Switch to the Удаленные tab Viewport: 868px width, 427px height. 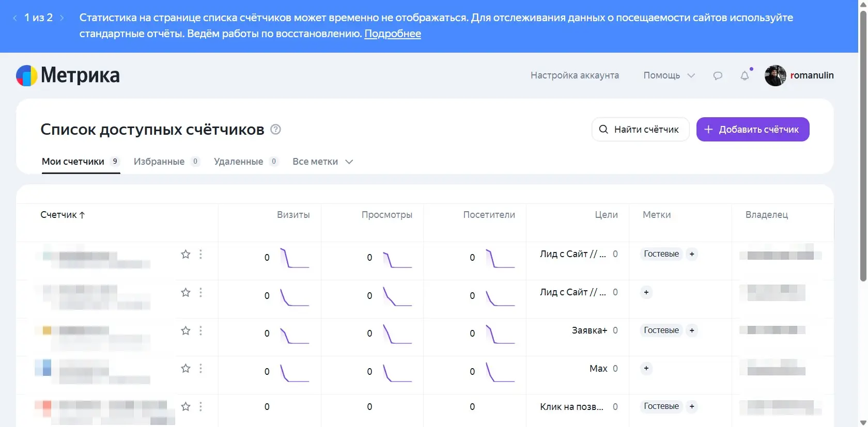(x=246, y=162)
